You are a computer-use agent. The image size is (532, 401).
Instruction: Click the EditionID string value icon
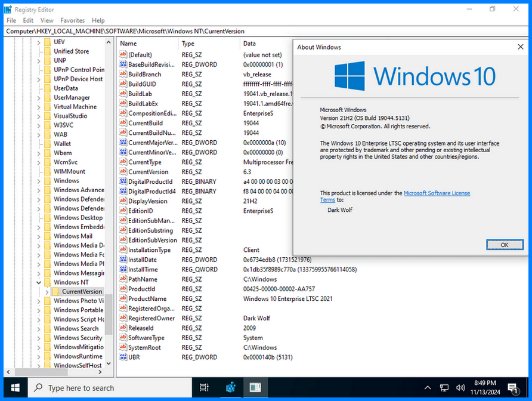[x=123, y=211]
